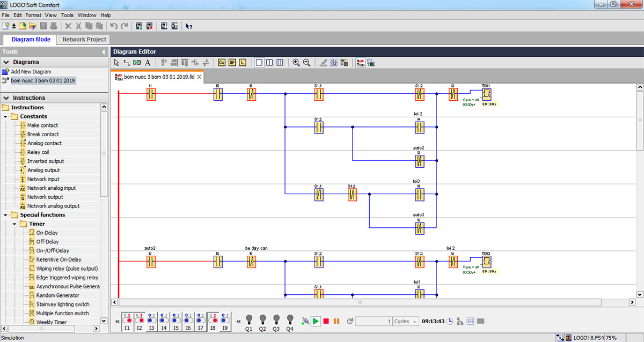Open the simulation data table icon
The image size is (644, 342).
pyautogui.click(x=470, y=321)
